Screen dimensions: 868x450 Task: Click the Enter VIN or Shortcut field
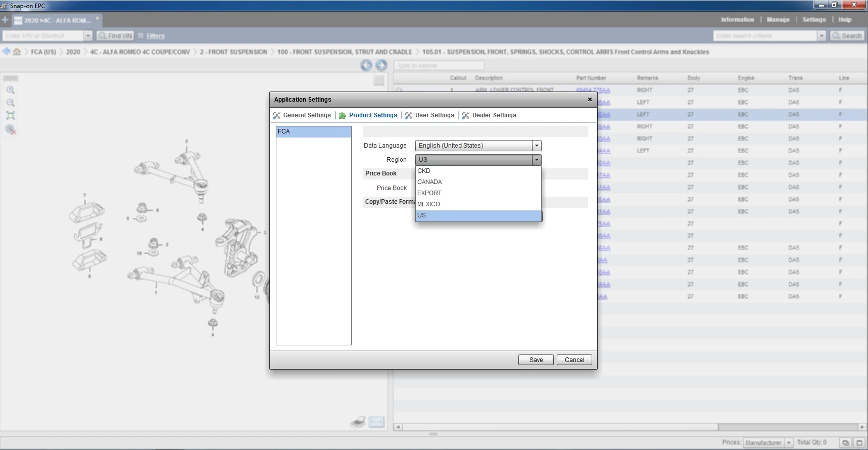[43, 36]
